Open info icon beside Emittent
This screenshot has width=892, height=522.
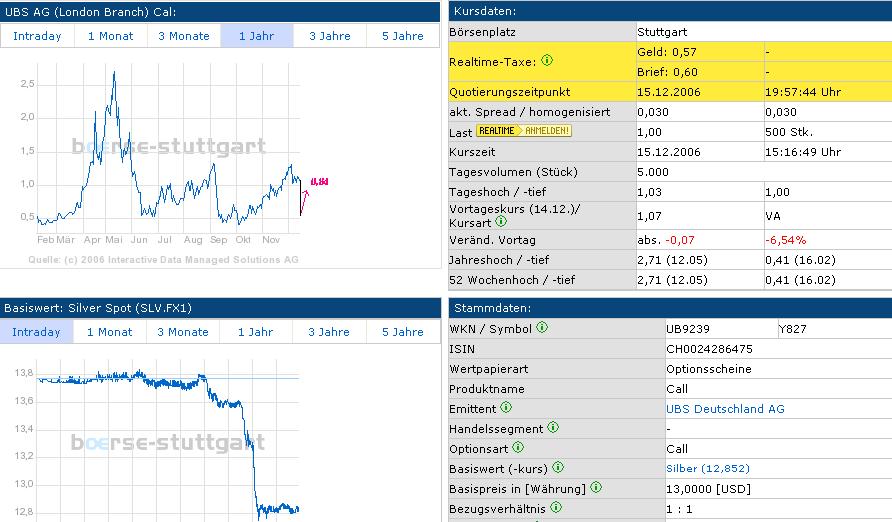[x=506, y=407]
